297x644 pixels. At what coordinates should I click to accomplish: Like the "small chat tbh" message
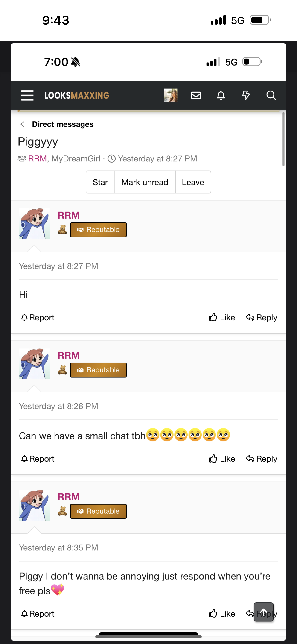coord(222,459)
